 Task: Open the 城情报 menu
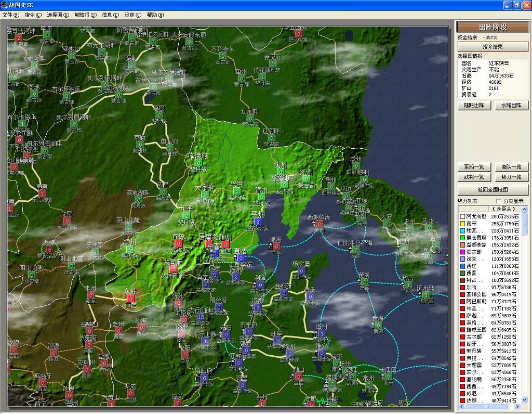tap(85, 15)
